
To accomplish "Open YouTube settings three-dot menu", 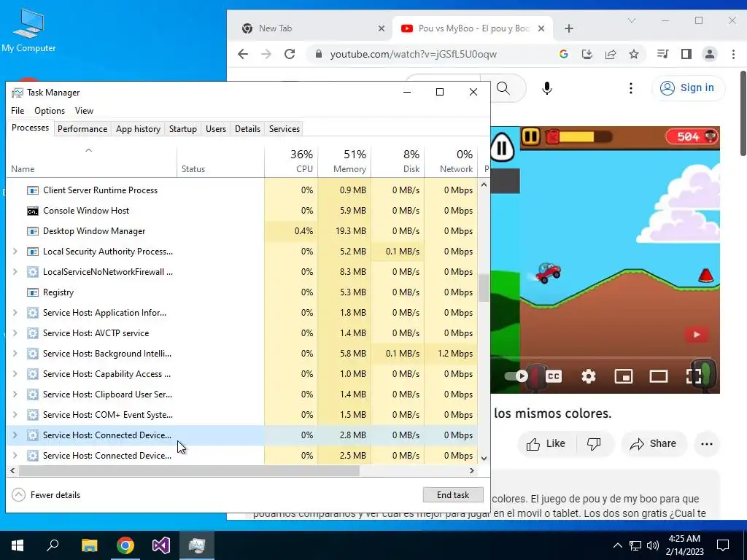I will (x=631, y=88).
